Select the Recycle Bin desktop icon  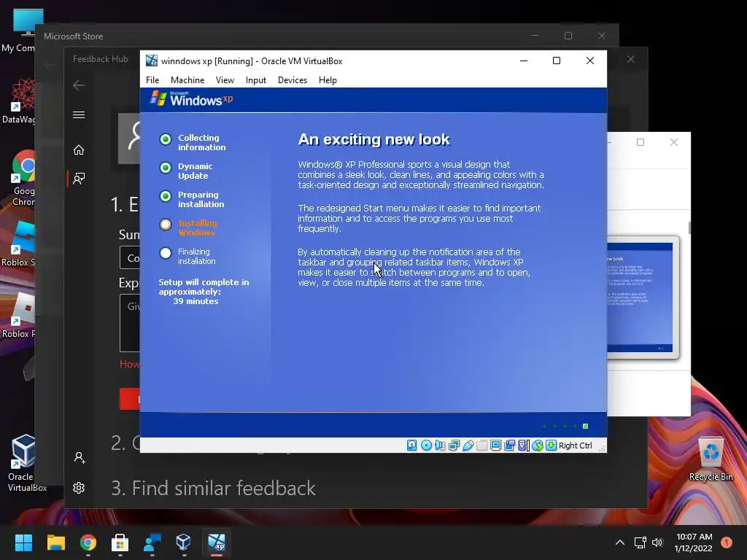pyautogui.click(x=711, y=459)
